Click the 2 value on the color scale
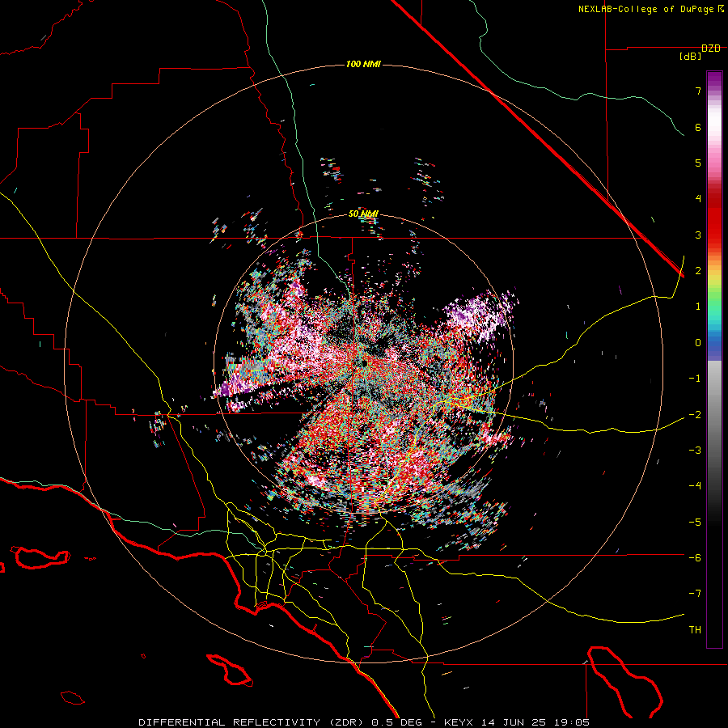Image resolution: width=728 pixels, height=728 pixels. 698,271
